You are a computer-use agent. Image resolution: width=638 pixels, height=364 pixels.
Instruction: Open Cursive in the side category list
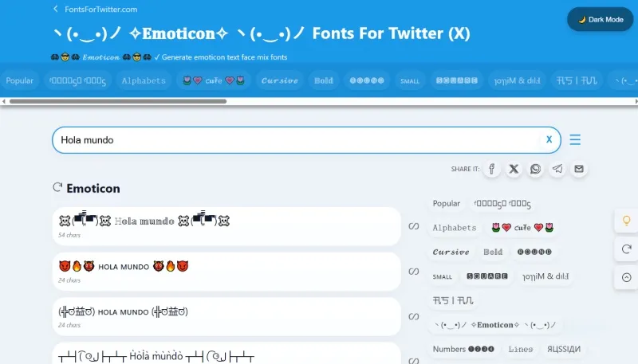pyautogui.click(x=451, y=252)
